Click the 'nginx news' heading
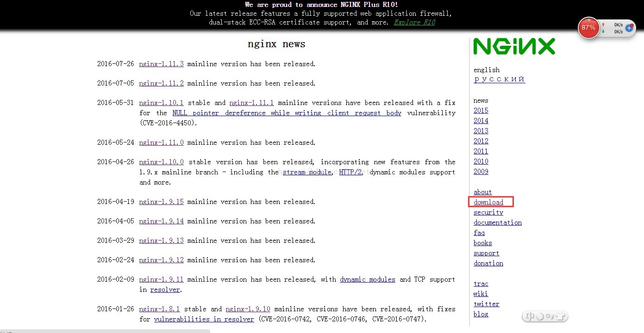The width and height of the screenshot is (644, 333). (276, 44)
